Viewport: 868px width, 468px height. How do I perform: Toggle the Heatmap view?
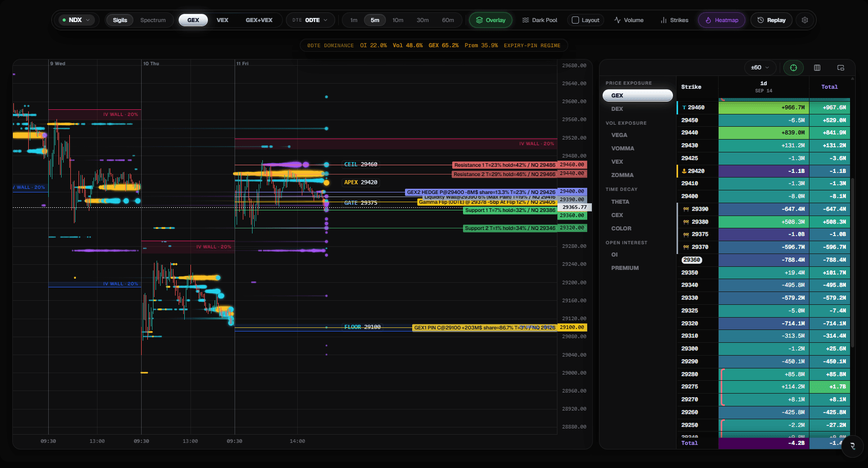(x=722, y=20)
